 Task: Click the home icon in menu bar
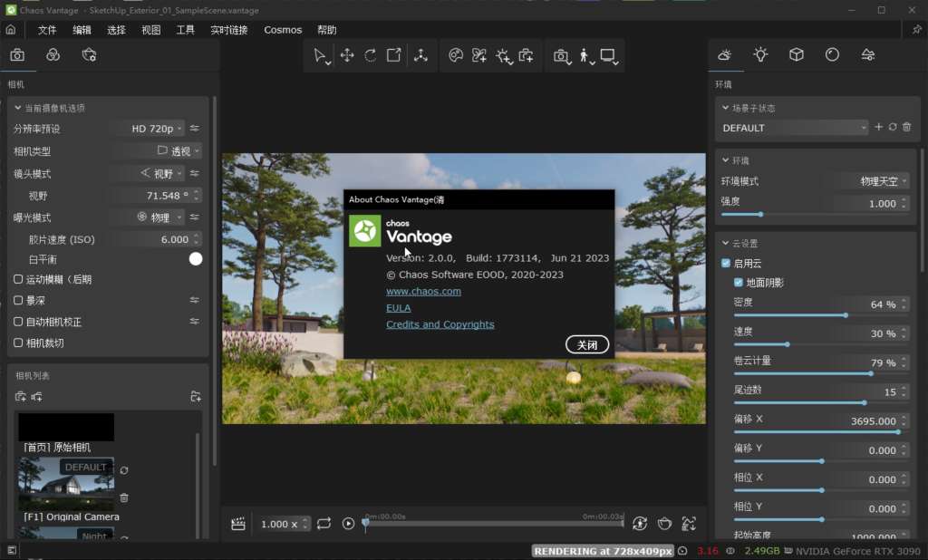(x=11, y=29)
